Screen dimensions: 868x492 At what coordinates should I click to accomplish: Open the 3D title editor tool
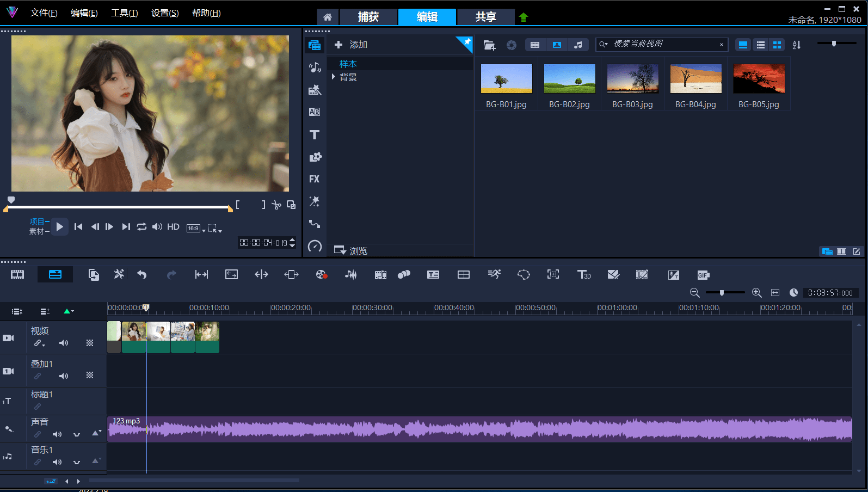tap(584, 275)
